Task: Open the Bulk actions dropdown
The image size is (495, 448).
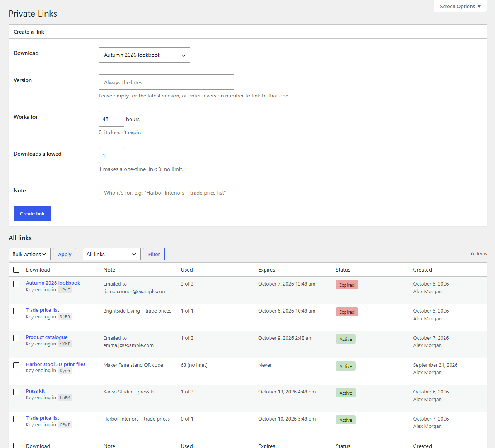Action: coord(30,254)
